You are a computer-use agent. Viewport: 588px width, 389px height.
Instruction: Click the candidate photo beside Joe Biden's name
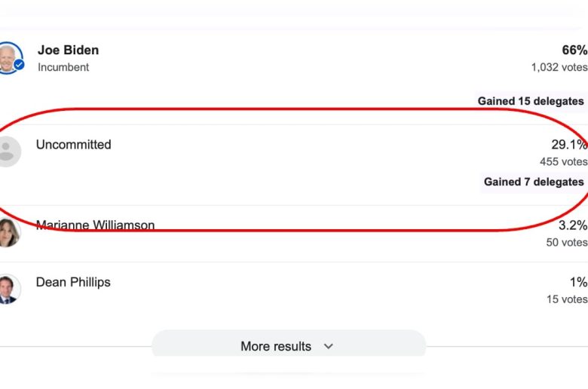click(x=7, y=57)
